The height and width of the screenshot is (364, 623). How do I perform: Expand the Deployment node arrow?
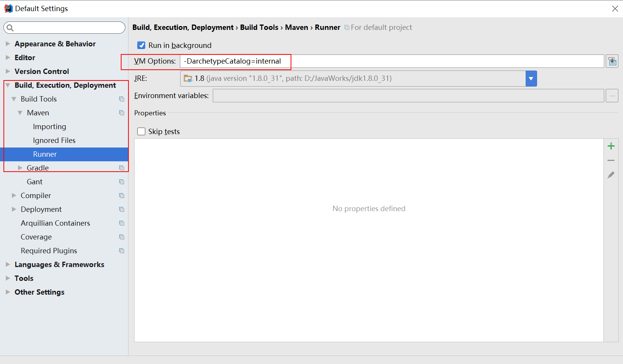tap(14, 209)
